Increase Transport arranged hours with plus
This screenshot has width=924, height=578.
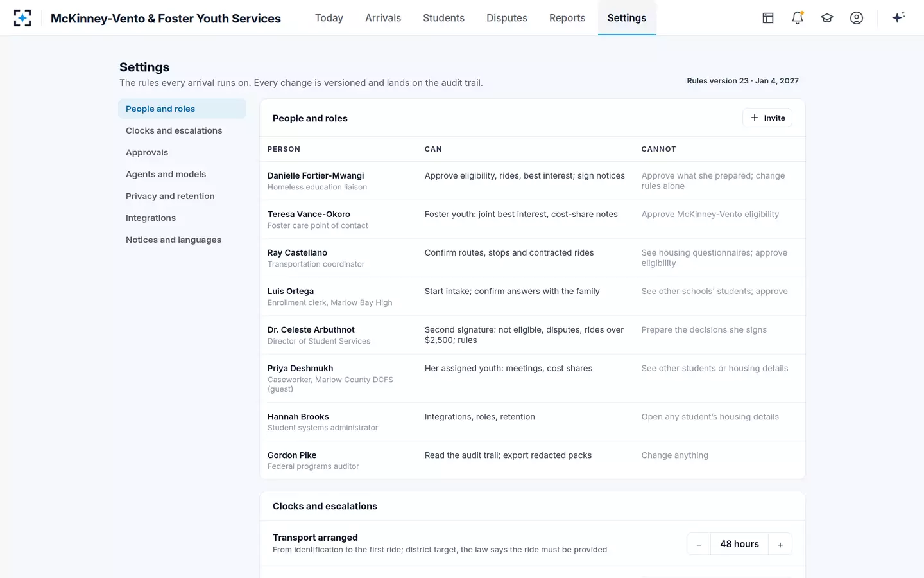[x=780, y=544]
